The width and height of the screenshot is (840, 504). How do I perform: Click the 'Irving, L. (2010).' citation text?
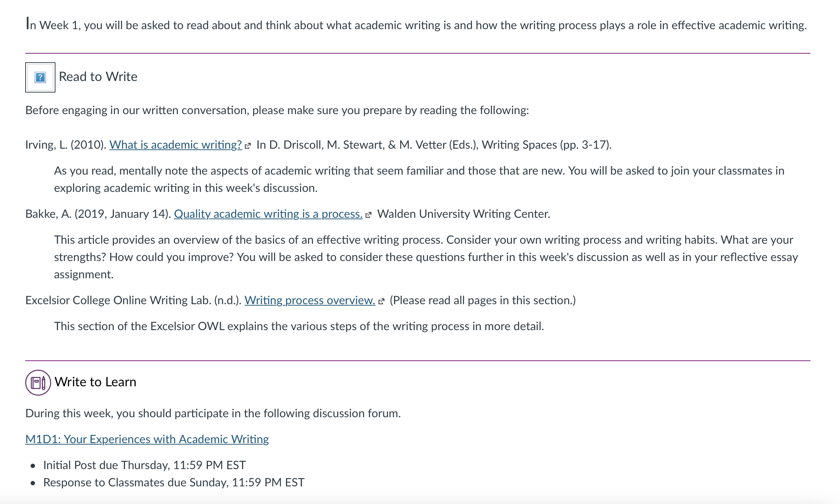[x=66, y=145]
